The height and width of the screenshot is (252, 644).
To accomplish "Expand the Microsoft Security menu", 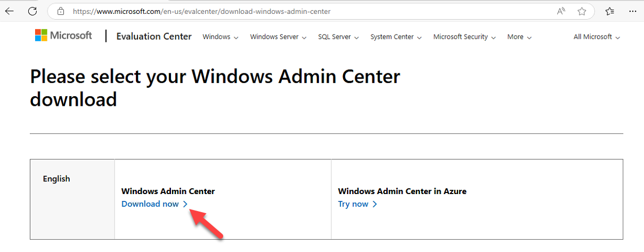I will tap(464, 37).
